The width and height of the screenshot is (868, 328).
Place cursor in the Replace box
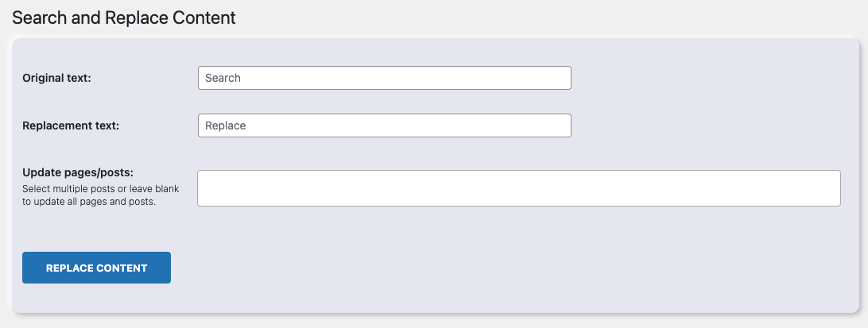[384, 125]
